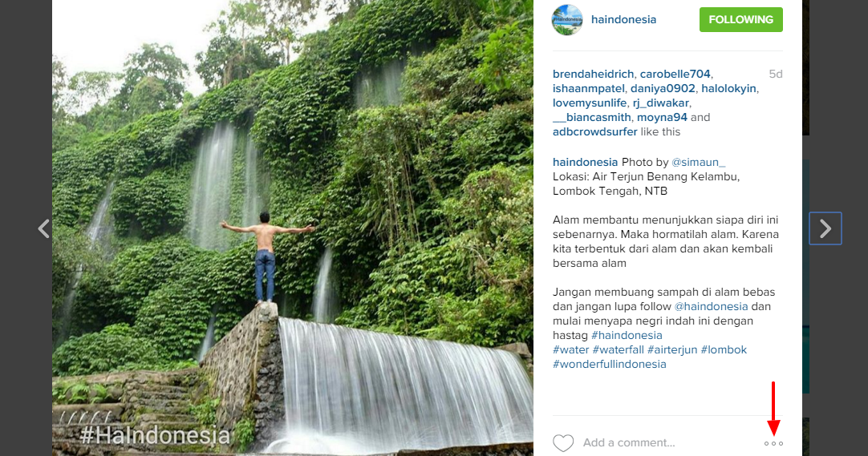Click the waterfall photo

(x=292, y=228)
